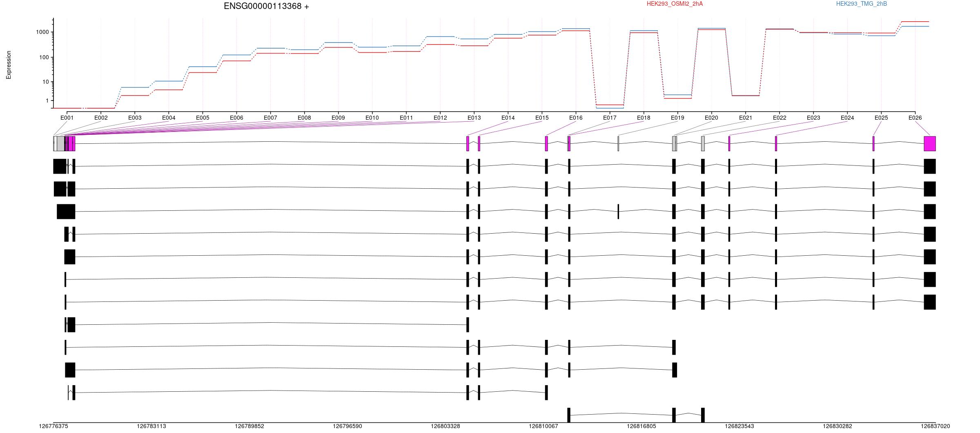
Task: Click genomic coordinate 126837020
Action: tap(935, 426)
